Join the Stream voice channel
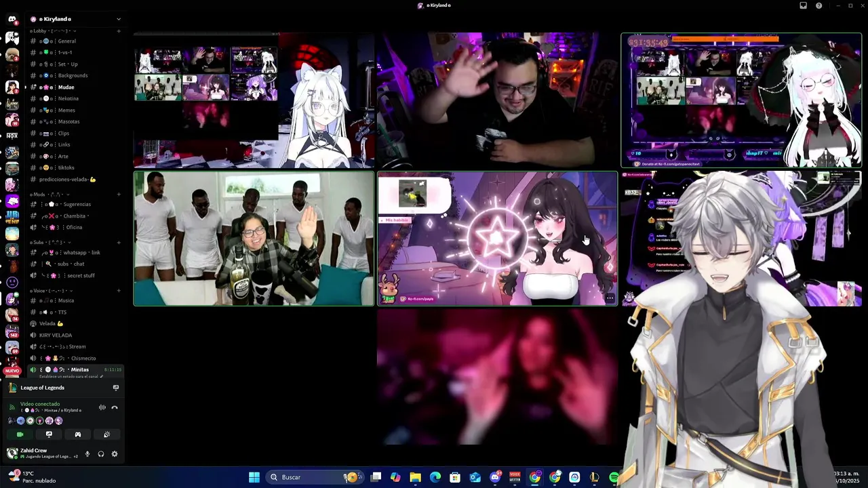 pos(75,346)
